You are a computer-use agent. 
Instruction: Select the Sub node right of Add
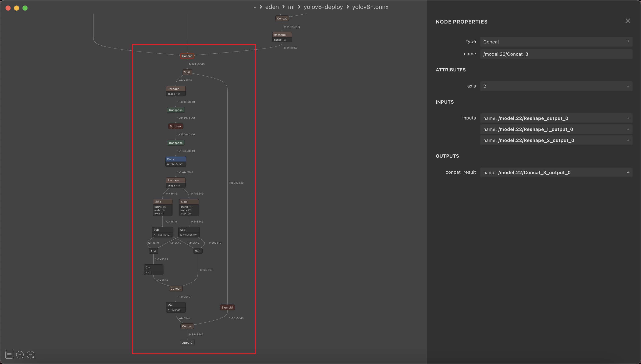(x=198, y=251)
